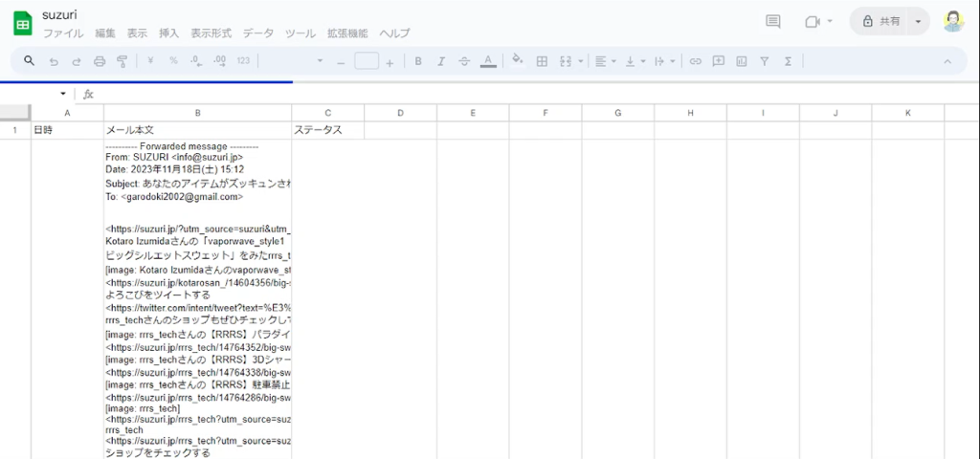Open comment history icon

click(x=773, y=21)
